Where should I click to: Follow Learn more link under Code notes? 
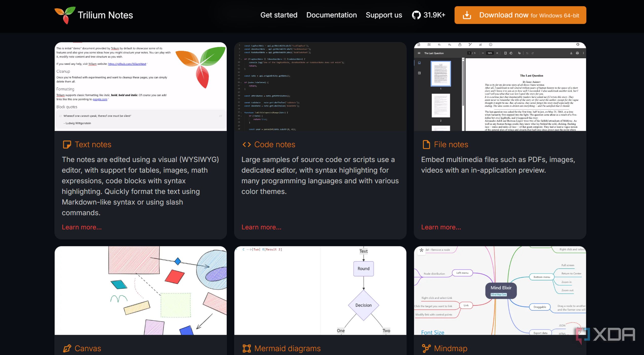(x=261, y=227)
